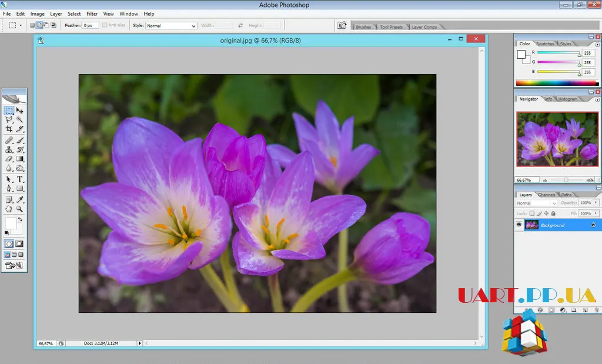Select the Eyedropper tool

point(19,200)
